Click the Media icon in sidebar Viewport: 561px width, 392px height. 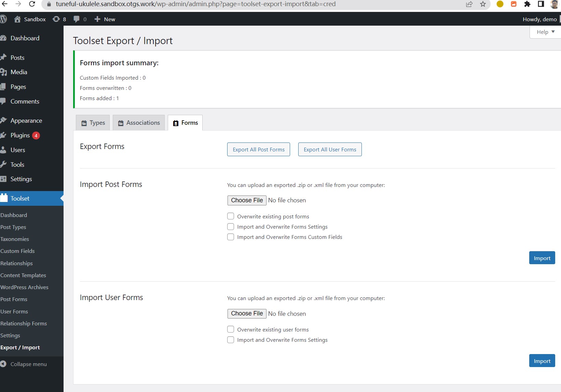3,72
